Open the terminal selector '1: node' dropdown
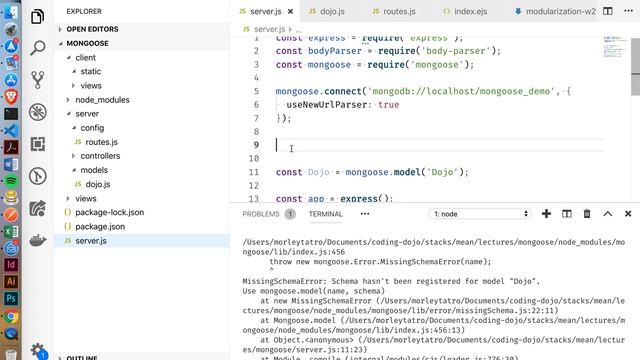This screenshot has width=640, height=360. (x=480, y=213)
